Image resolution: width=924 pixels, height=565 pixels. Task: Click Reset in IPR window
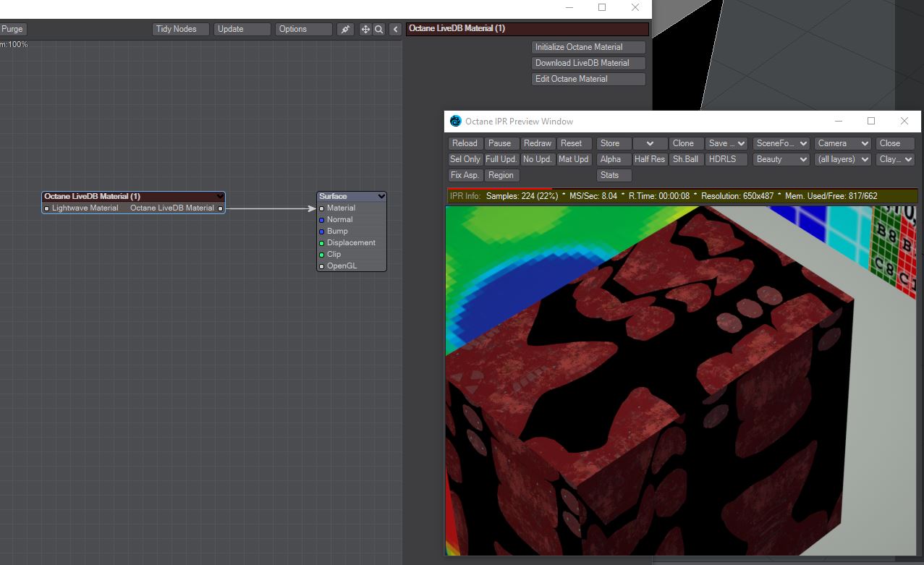pos(573,143)
